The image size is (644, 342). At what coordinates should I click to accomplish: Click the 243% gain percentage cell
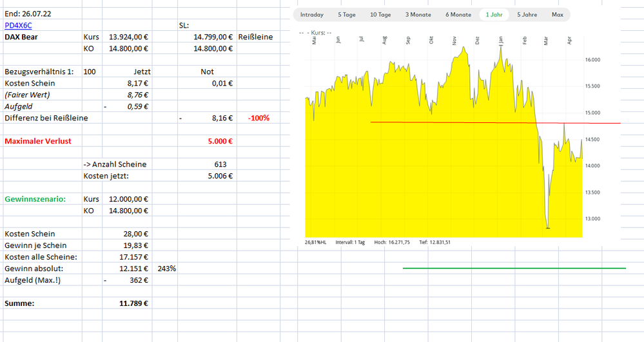point(166,269)
